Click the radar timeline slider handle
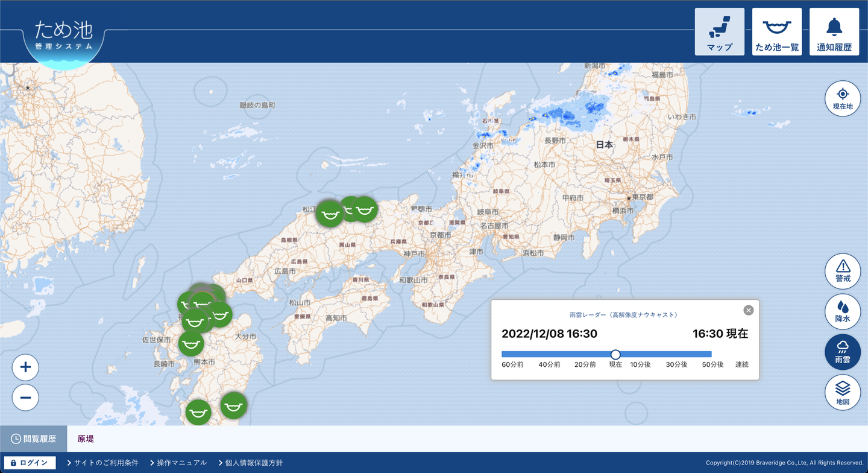The width and height of the screenshot is (868, 473). 615,354
